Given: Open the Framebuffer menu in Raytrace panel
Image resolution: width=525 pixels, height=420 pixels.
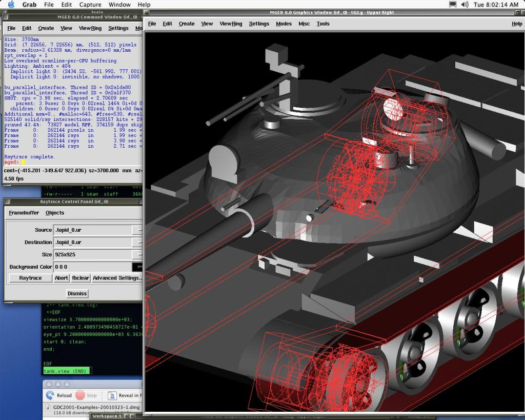Looking at the screenshot, I should 24,213.
